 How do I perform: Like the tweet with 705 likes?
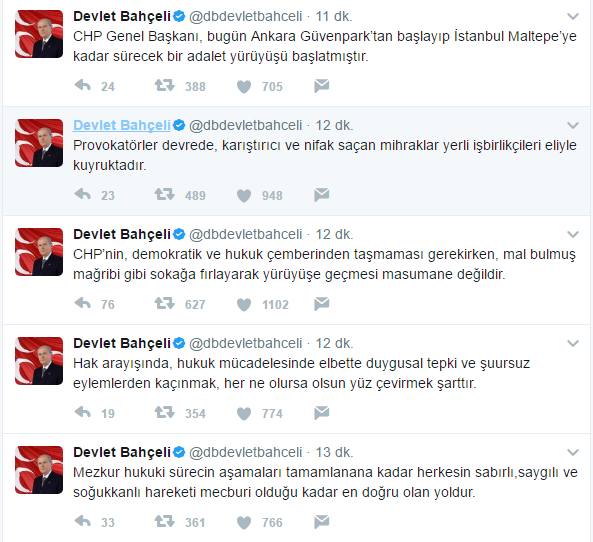point(244,87)
